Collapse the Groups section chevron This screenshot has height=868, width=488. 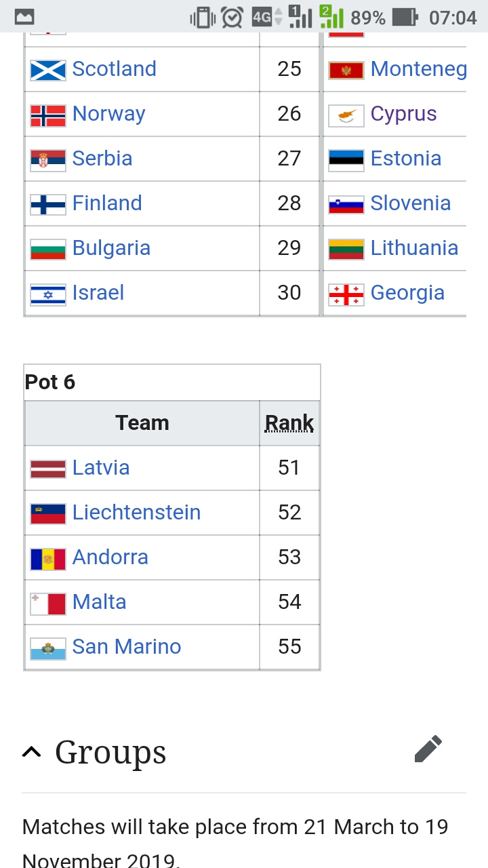pyautogui.click(x=31, y=751)
